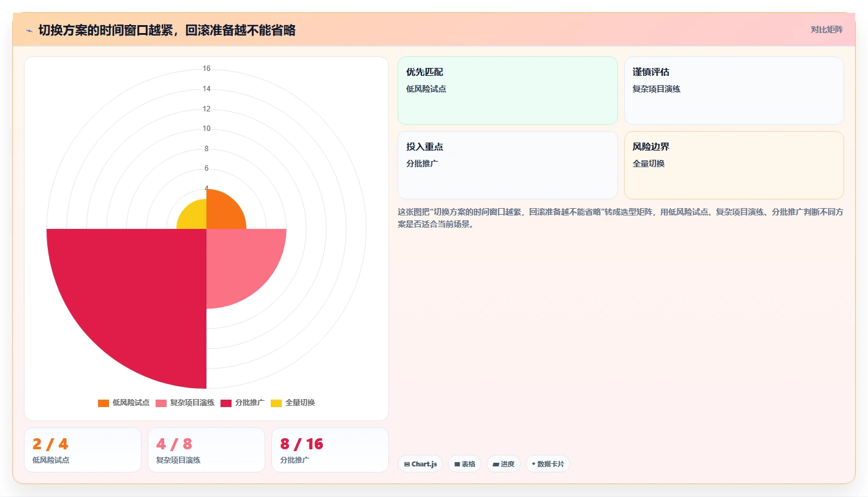Click the 表格 tag

[464, 464]
